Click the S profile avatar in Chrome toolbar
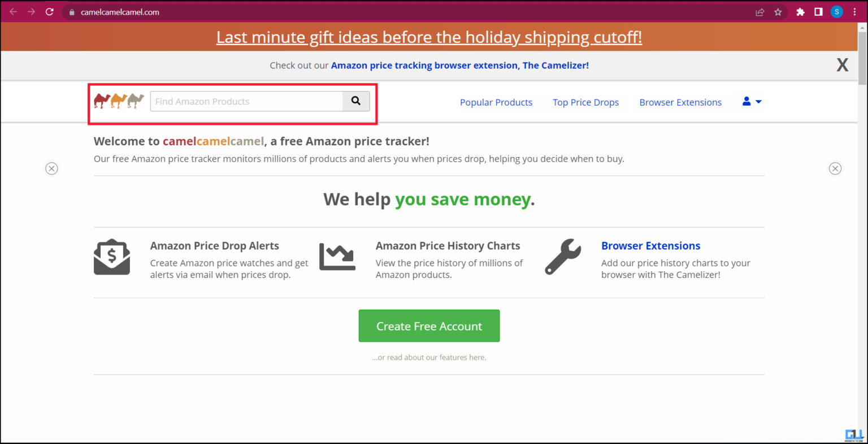The width and height of the screenshot is (868, 444). point(836,11)
